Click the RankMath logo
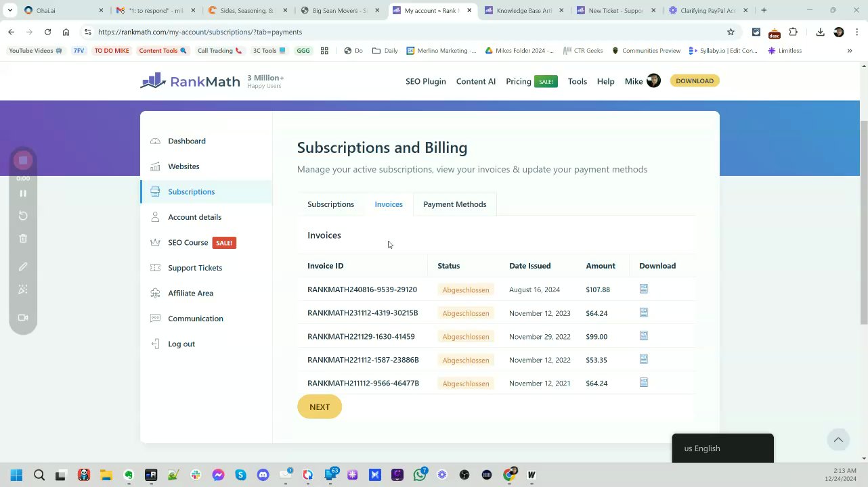This screenshot has width=868, height=487. click(x=190, y=81)
